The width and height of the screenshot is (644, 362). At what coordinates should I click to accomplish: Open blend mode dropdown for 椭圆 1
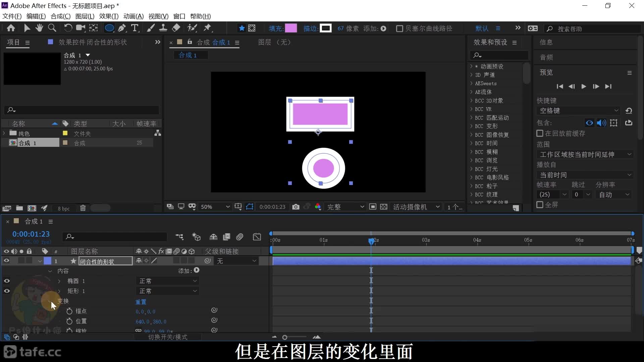pyautogui.click(x=167, y=281)
